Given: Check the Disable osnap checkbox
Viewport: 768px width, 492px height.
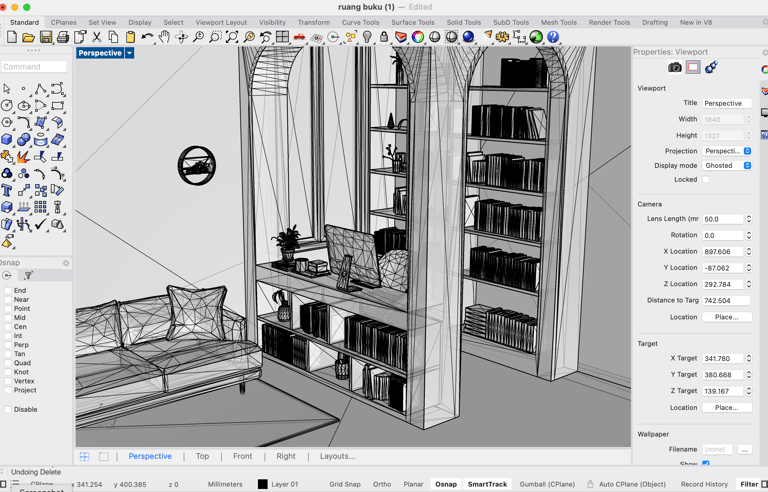Looking at the screenshot, I should [x=8, y=409].
